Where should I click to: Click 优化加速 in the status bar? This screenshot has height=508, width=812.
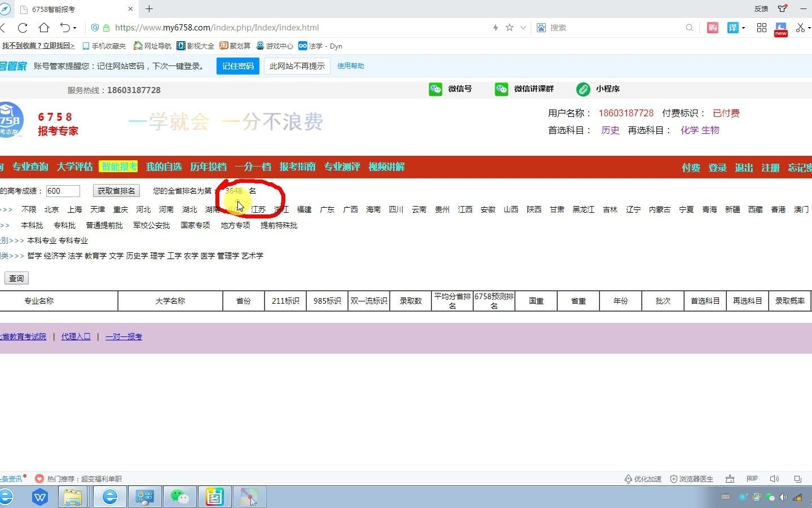pos(643,479)
